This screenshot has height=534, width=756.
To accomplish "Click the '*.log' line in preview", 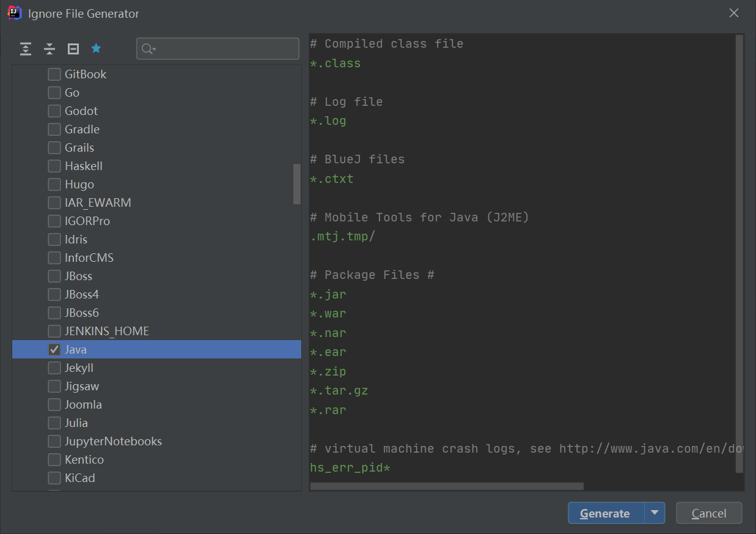I will (328, 121).
